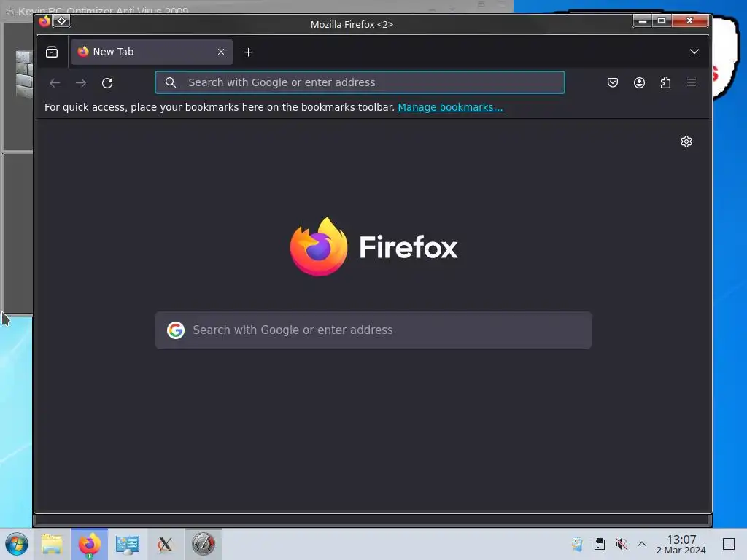Expand hidden system tray icons arrow

pyautogui.click(x=642, y=544)
